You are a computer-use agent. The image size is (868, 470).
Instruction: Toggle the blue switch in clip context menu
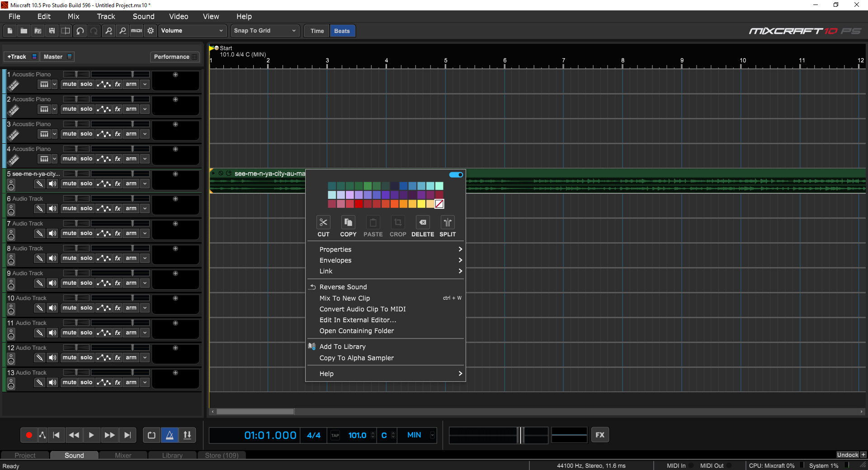[456, 174]
